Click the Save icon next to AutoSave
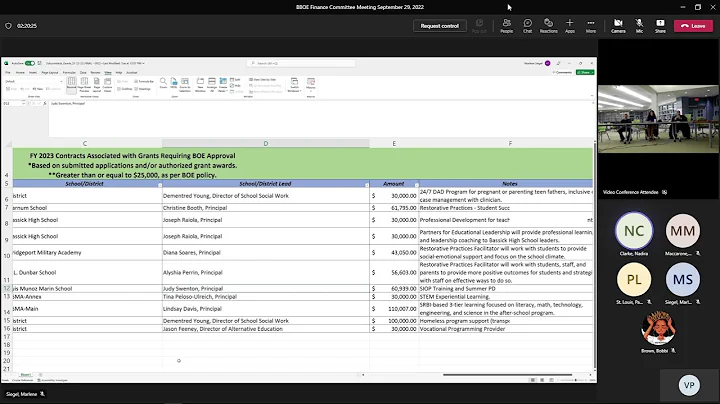 (39, 63)
